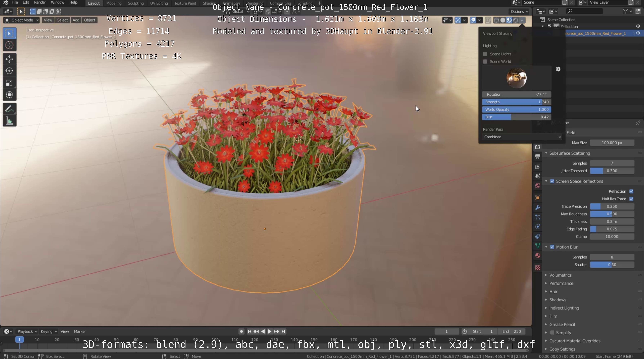Open Output properties tab
Viewport: 644px width, 359px height.
pos(538,157)
